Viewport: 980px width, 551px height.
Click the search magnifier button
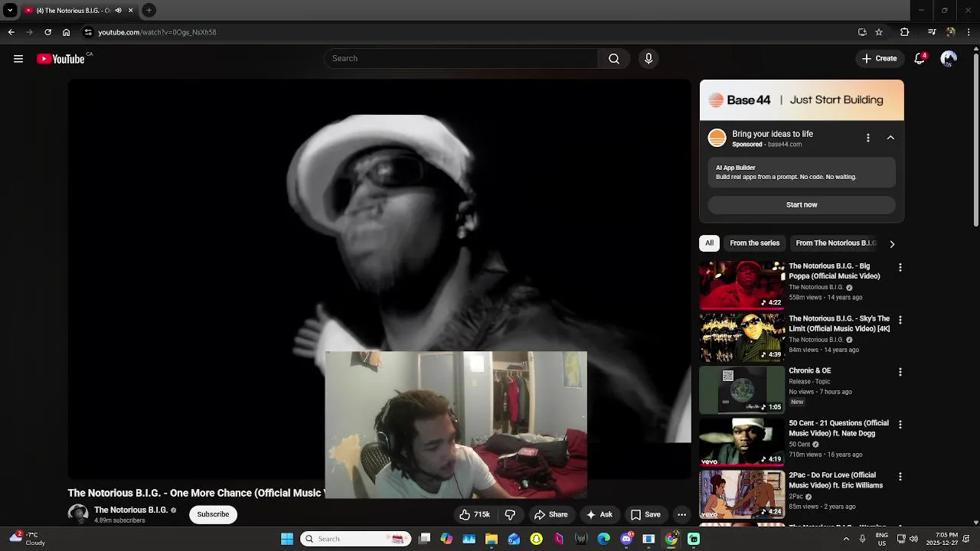click(x=614, y=59)
